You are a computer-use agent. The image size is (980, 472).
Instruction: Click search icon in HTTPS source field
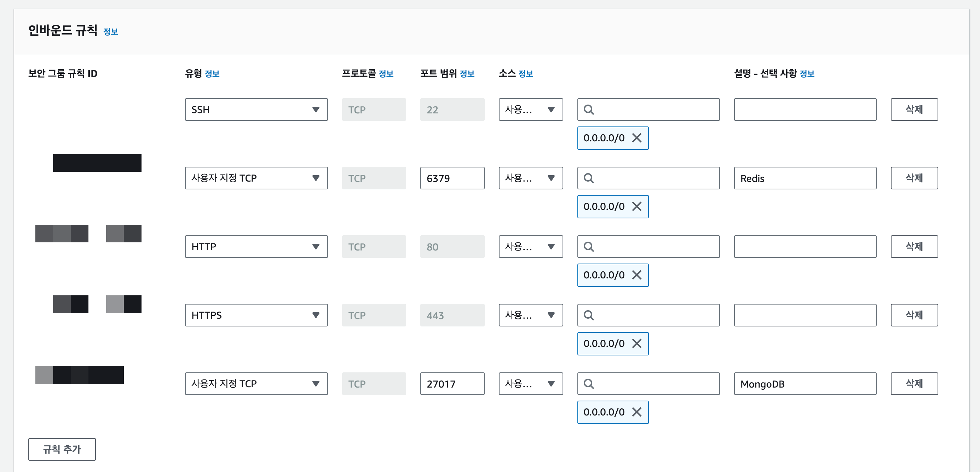click(x=589, y=315)
